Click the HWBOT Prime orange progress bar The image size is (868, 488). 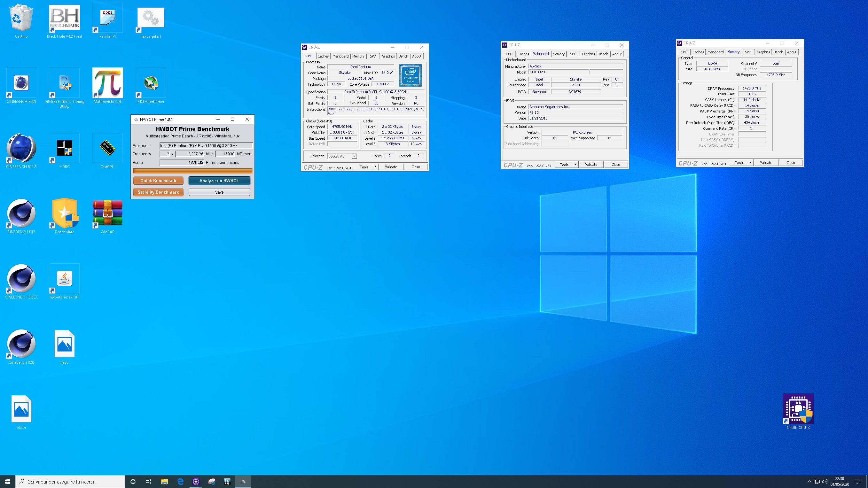pyautogui.click(x=192, y=171)
